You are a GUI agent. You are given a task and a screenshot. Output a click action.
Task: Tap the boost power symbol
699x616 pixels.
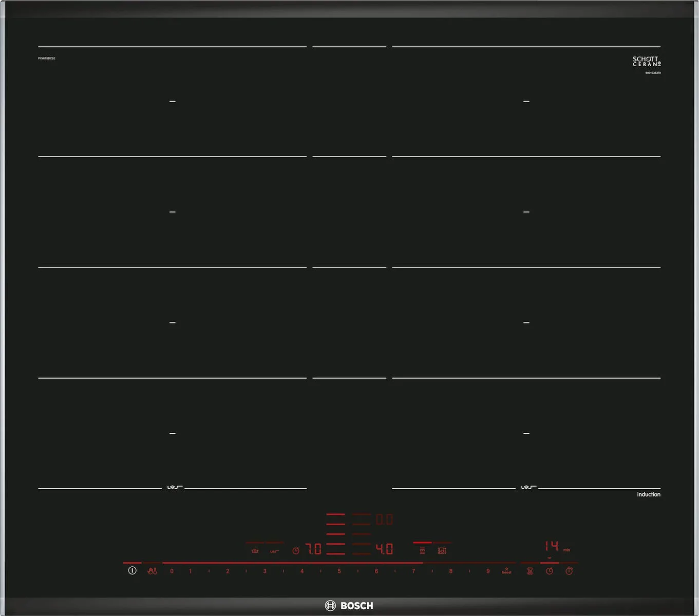point(506,570)
